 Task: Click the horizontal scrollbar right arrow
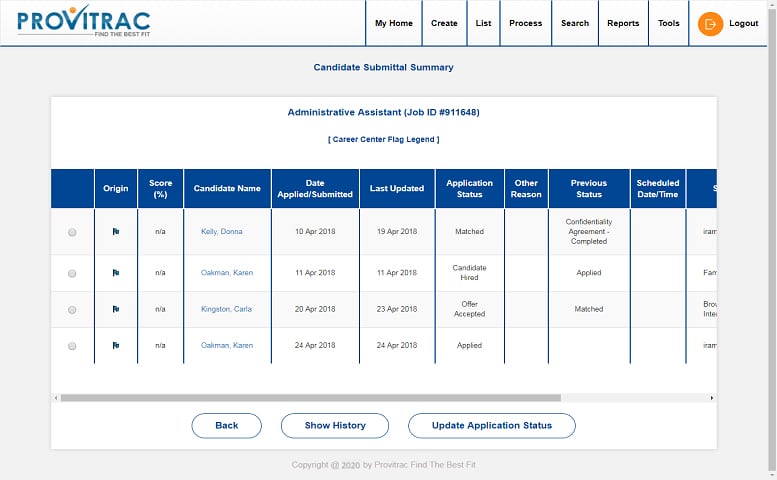(x=712, y=398)
